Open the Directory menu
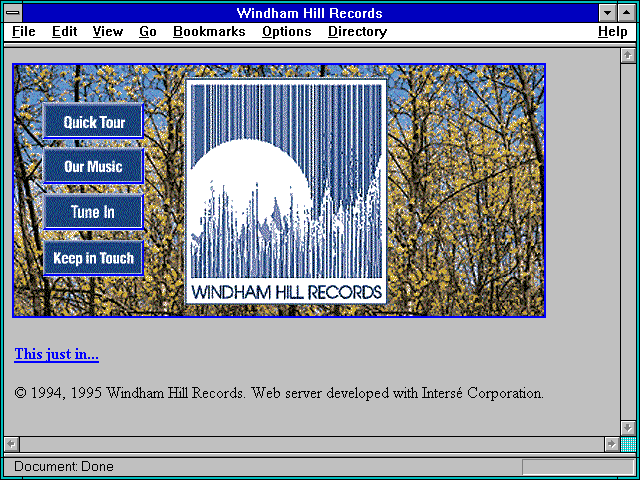Screen dimensions: 640x480 pyautogui.click(x=358, y=32)
